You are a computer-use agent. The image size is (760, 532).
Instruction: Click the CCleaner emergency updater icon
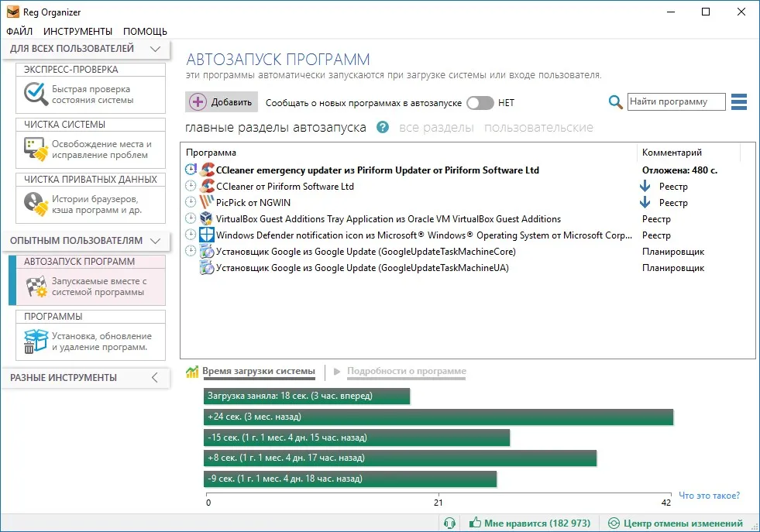207,170
